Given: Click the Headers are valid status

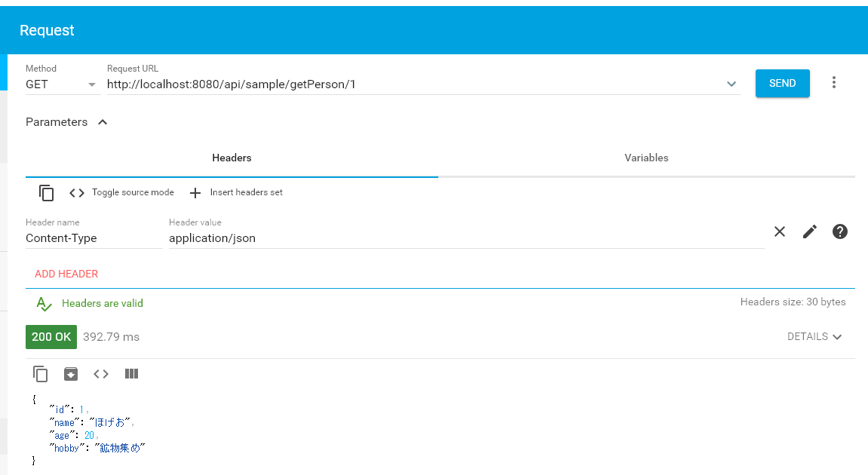Looking at the screenshot, I should 90,303.
